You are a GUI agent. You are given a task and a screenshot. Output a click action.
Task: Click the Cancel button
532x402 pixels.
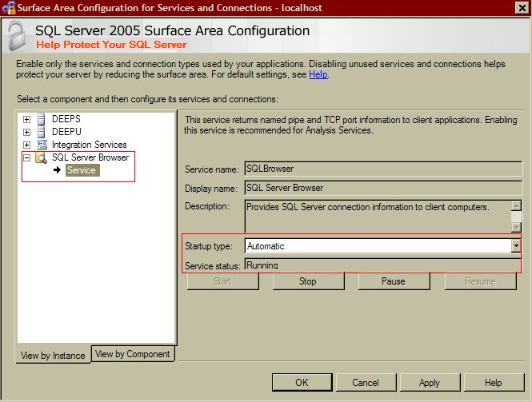click(x=366, y=382)
